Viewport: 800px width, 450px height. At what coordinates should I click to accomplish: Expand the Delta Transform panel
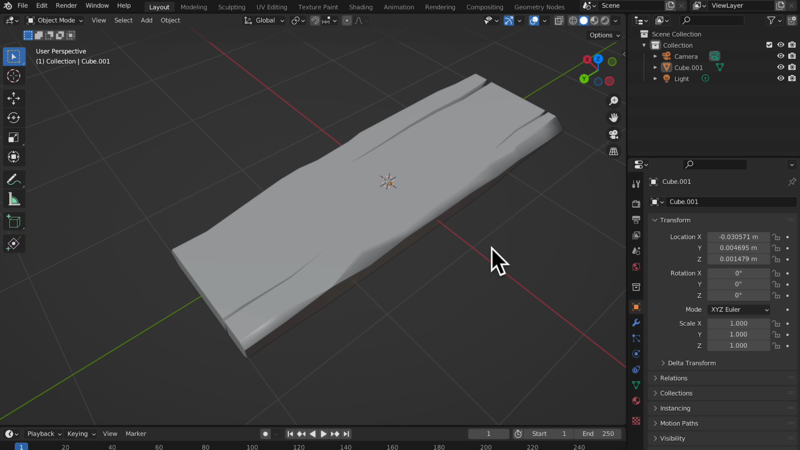coord(691,363)
